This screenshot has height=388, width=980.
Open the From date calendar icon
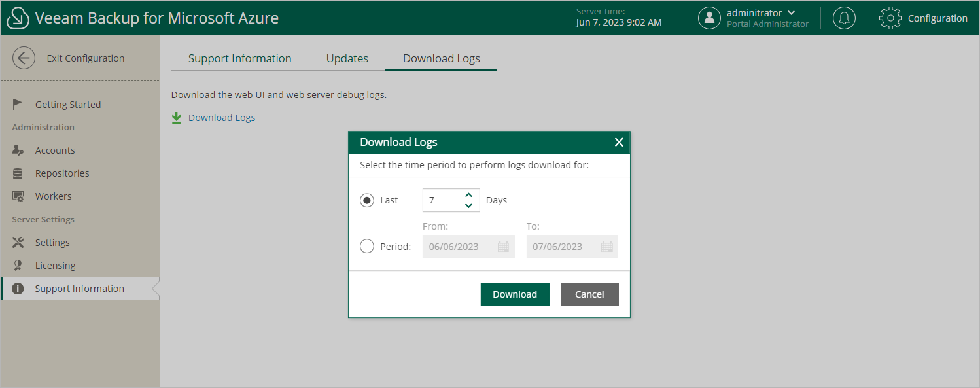[503, 247]
